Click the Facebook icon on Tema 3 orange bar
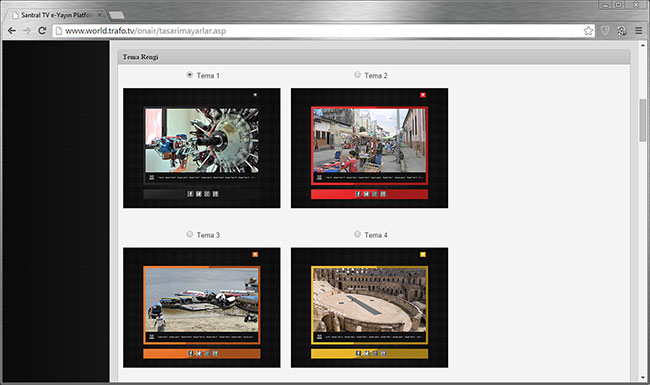This screenshot has width=650, height=385. click(x=190, y=353)
